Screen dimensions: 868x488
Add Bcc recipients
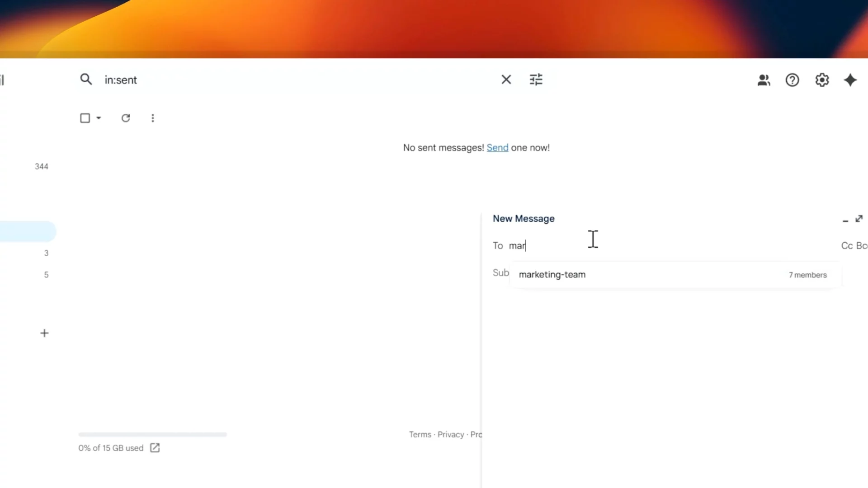pyautogui.click(x=862, y=246)
